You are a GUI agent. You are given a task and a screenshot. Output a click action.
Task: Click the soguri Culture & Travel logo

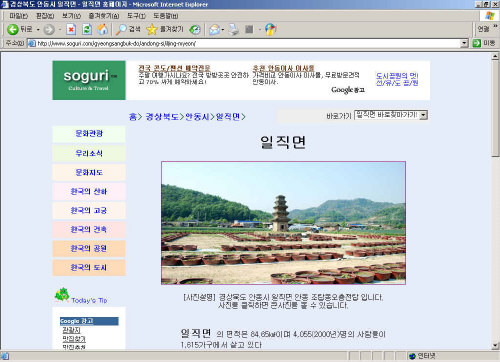click(x=89, y=80)
